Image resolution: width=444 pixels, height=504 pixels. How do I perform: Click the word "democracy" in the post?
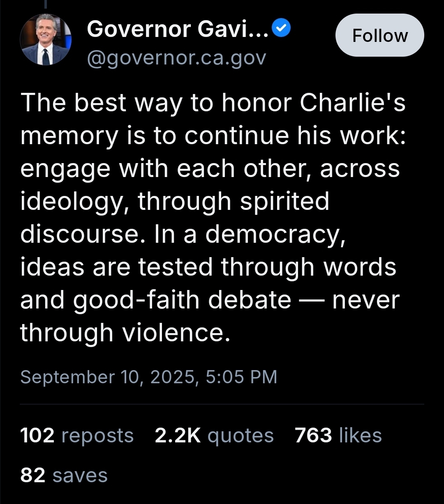coord(274,234)
